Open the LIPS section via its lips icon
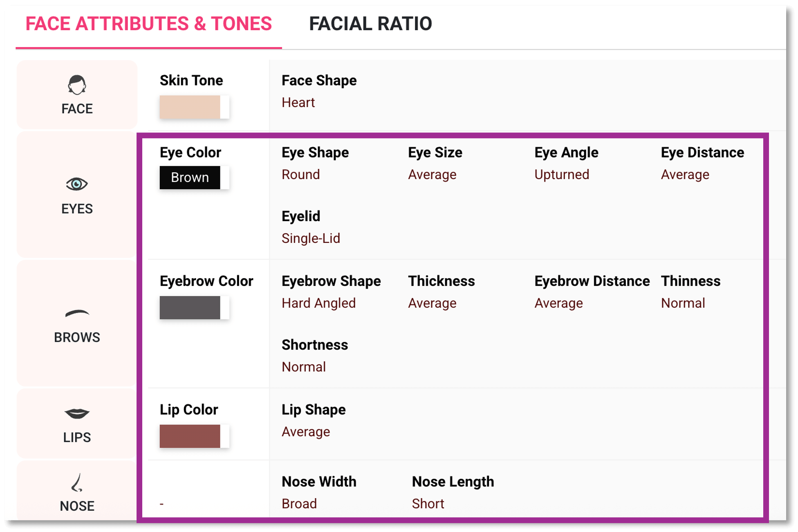This screenshot has width=798, height=532. (x=77, y=413)
